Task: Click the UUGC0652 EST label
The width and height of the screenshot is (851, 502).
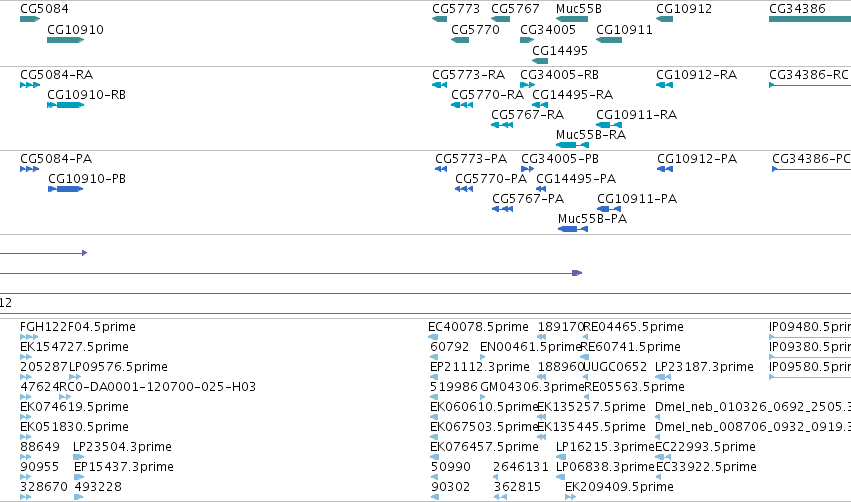Action: (x=615, y=367)
